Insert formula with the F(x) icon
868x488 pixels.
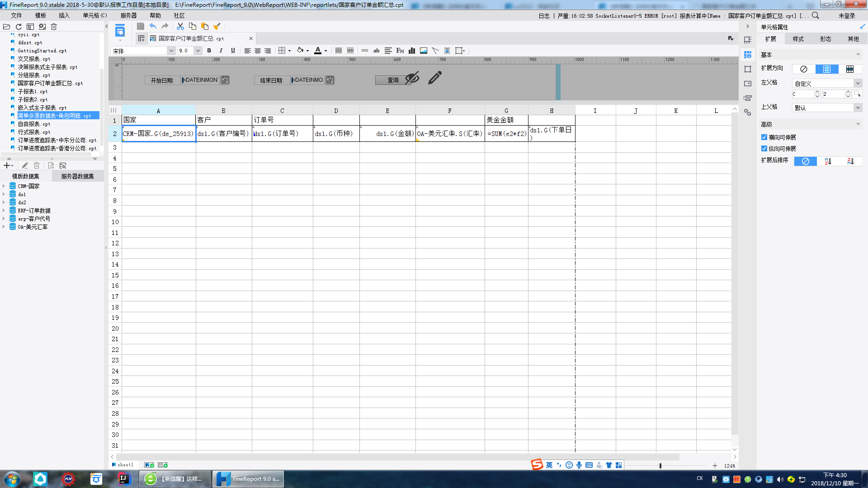pos(400,51)
